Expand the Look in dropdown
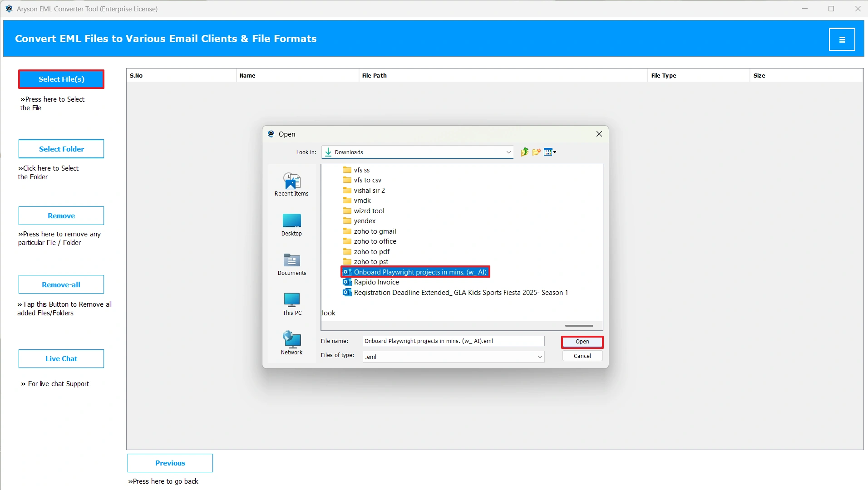Viewport: 868px width, 490px height. click(508, 152)
